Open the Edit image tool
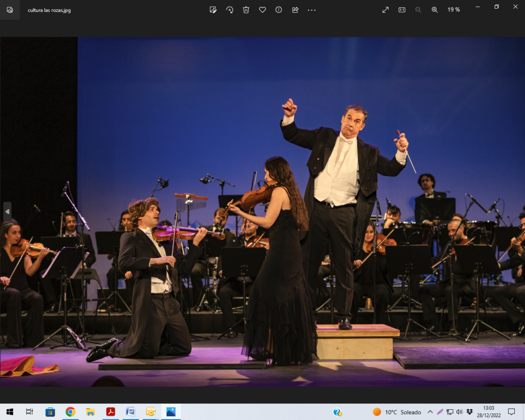525x420 pixels. [213, 10]
